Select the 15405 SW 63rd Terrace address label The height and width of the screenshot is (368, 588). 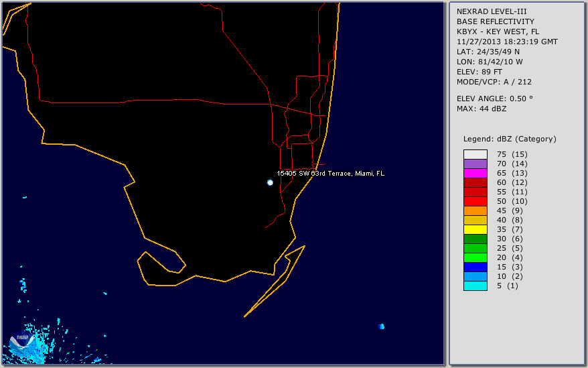pyautogui.click(x=330, y=174)
